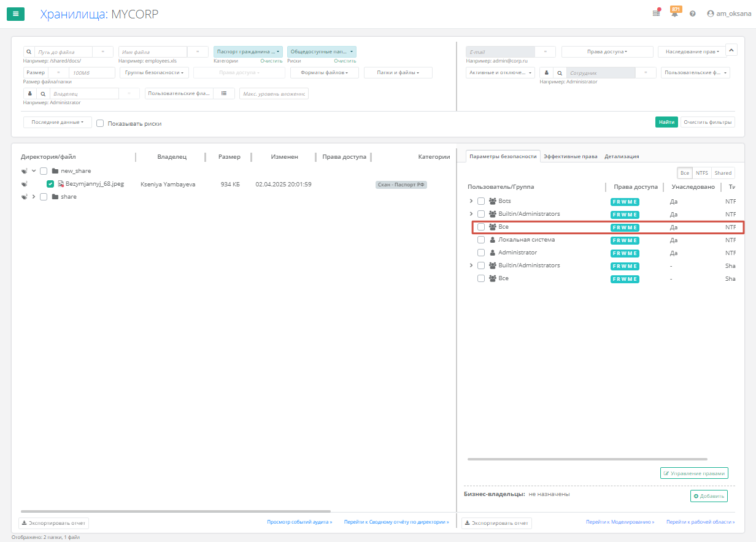The image size is (756, 542).
Task: Click the list icon next to Пользовательские флаги
Action: 224,93
